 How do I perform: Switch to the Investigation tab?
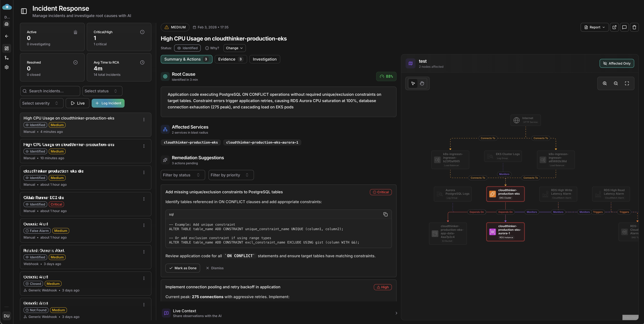pyautogui.click(x=265, y=59)
